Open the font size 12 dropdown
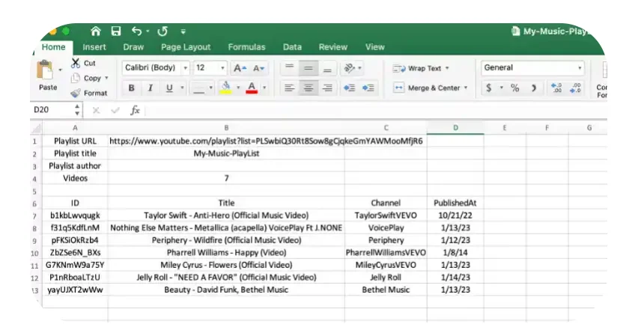The width and height of the screenshot is (644, 336). pos(222,68)
